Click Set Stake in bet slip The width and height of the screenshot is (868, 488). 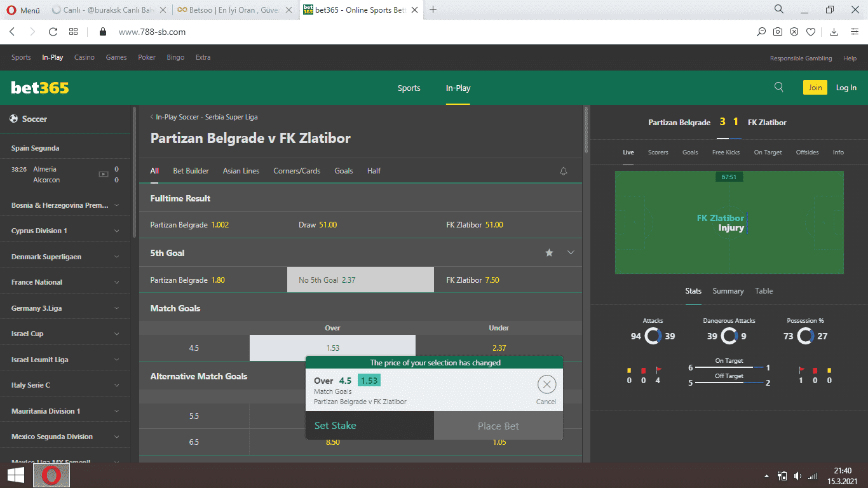click(x=370, y=426)
